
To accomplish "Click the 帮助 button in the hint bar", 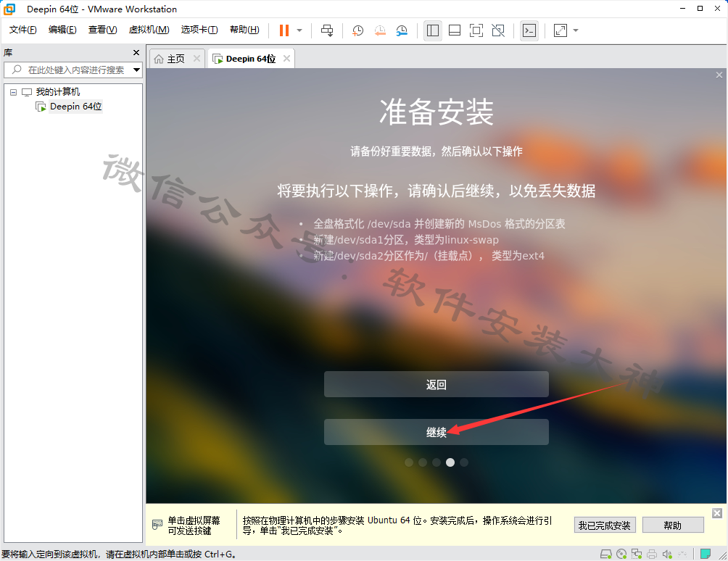I will click(x=673, y=525).
